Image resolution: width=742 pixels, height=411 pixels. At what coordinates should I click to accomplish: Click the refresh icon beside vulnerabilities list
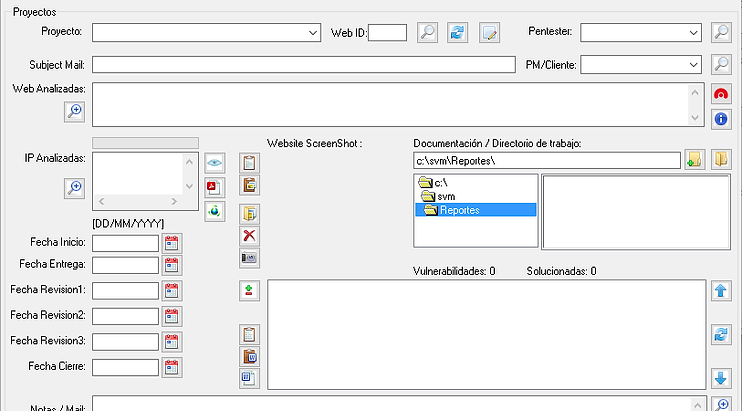point(721,334)
